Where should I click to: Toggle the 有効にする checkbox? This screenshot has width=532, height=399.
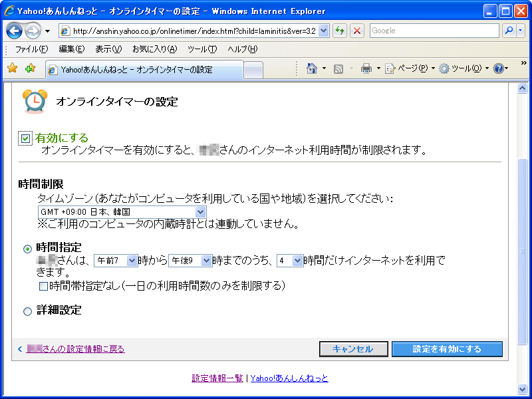pyautogui.click(x=25, y=138)
